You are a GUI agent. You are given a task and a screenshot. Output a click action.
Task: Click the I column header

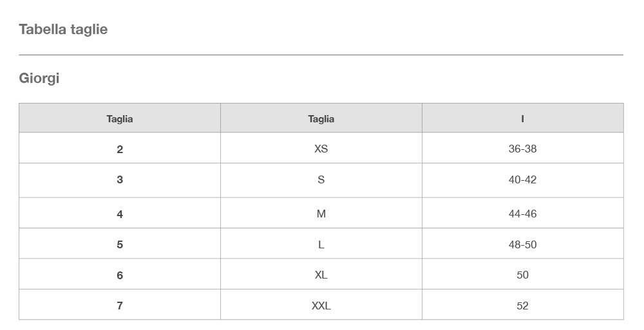click(522, 118)
